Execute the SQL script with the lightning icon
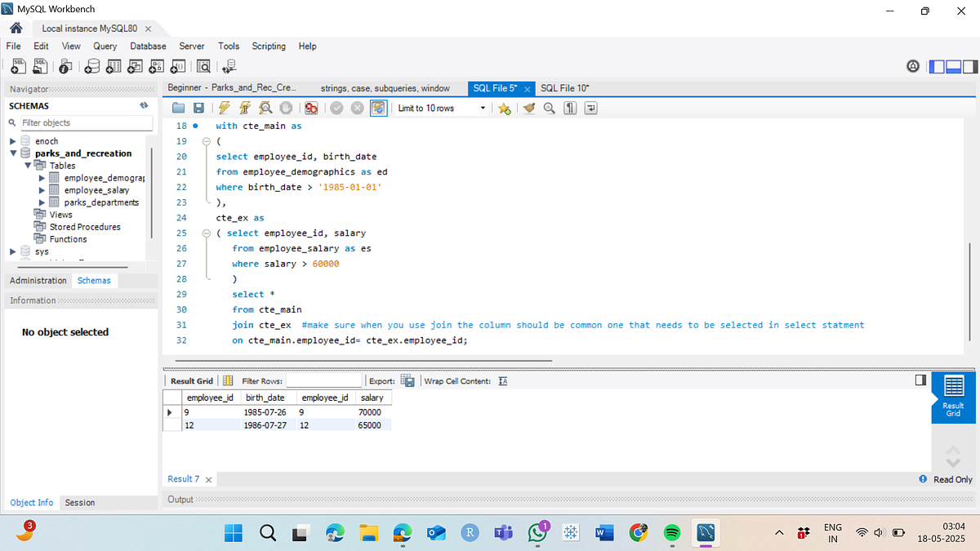980x551 pixels. pos(225,107)
